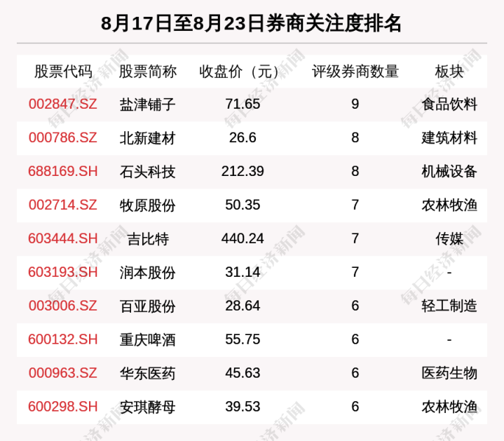Click closing price 39.53
The width and height of the screenshot is (504, 441).
coord(243,407)
